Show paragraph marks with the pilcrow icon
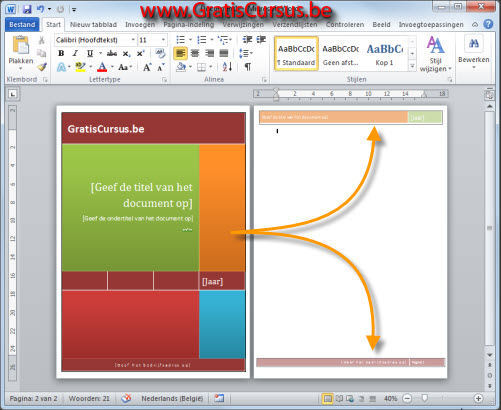Screen dimensions: 501x410 pyautogui.click(x=248, y=67)
